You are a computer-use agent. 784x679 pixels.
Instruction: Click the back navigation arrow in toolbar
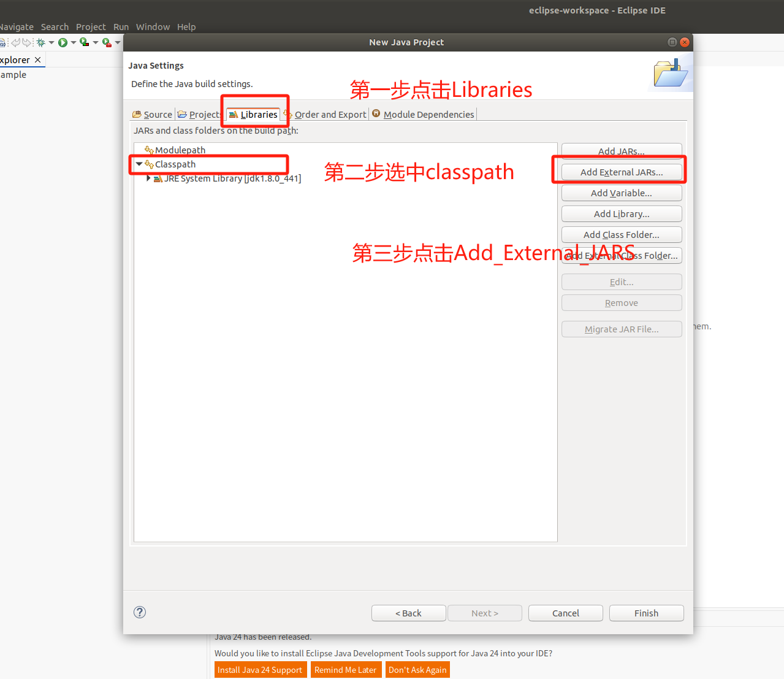(x=16, y=42)
